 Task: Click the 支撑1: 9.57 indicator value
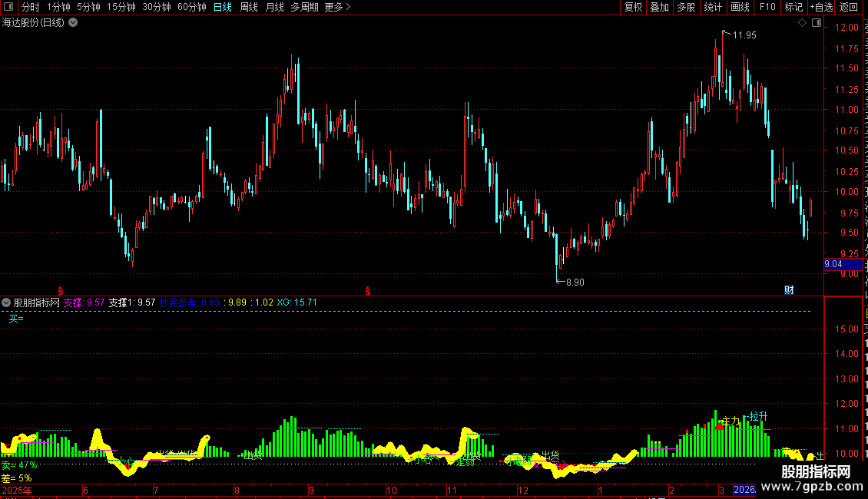click(132, 302)
